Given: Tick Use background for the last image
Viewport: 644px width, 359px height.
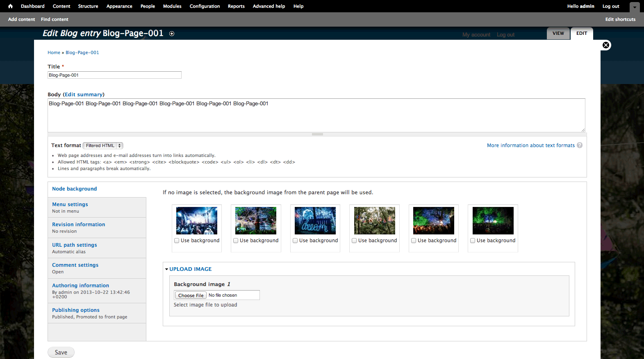Looking at the screenshot, I should click(x=473, y=241).
